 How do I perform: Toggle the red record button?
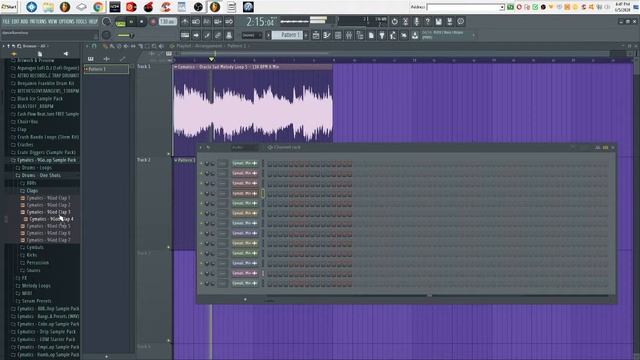[x=153, y=22]
